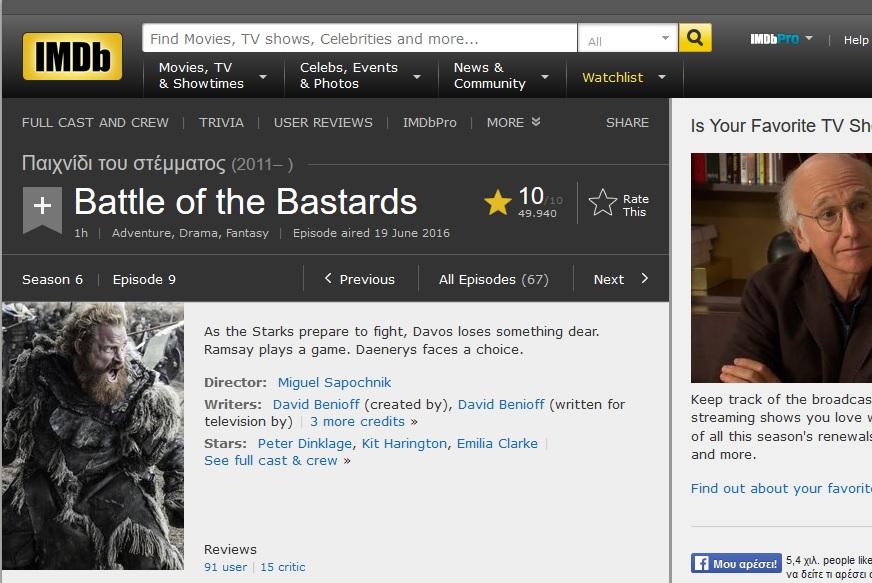Click Is Your Favorite TV Show headline
This screenshot has width=872, height=583.
coord(781,126)
